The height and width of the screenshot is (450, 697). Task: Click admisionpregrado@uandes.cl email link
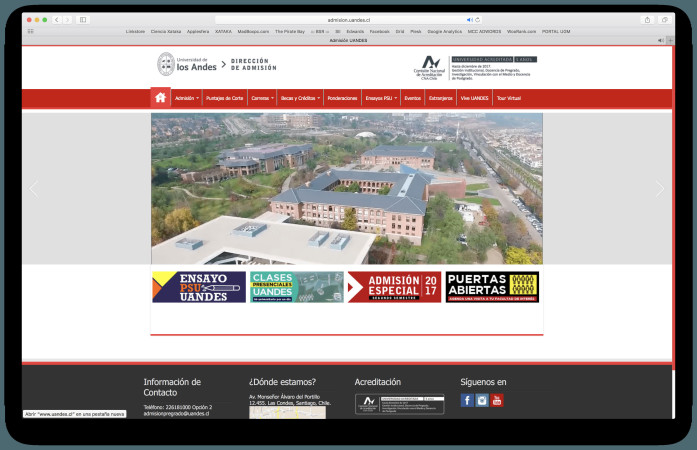coord(176,414)
